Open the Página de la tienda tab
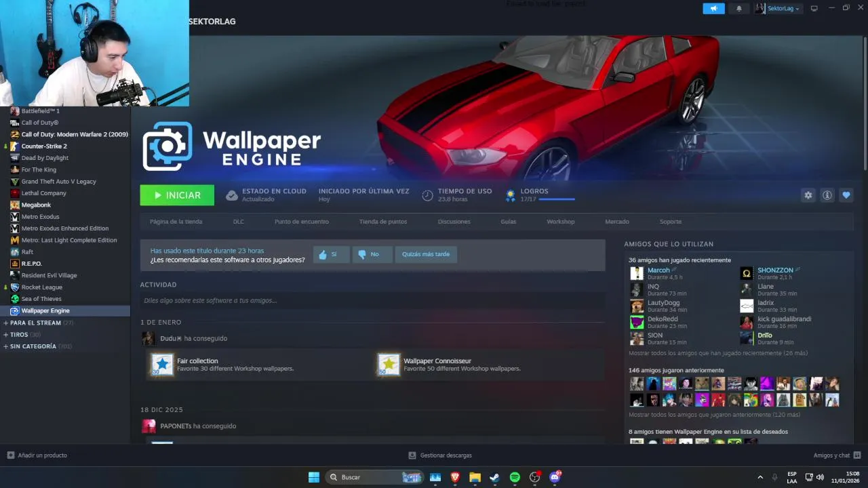The width and height of the screenshot is (868, 488). [x=176, y=222]
